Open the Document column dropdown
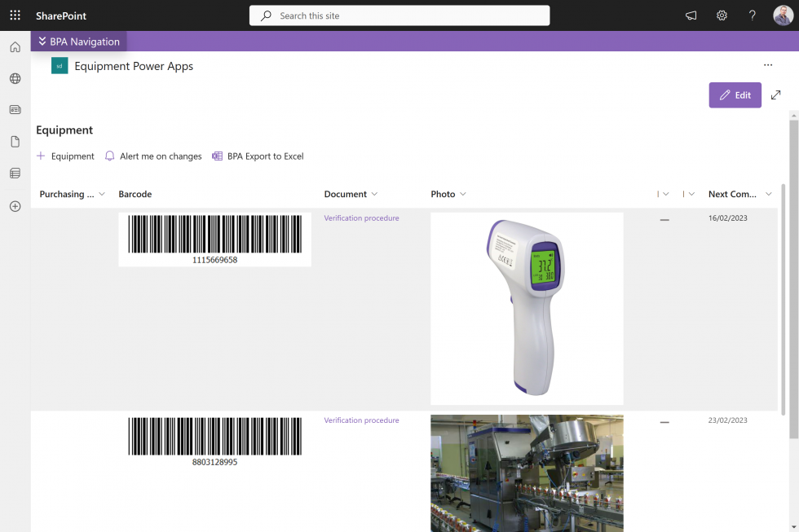 (373, 194)
